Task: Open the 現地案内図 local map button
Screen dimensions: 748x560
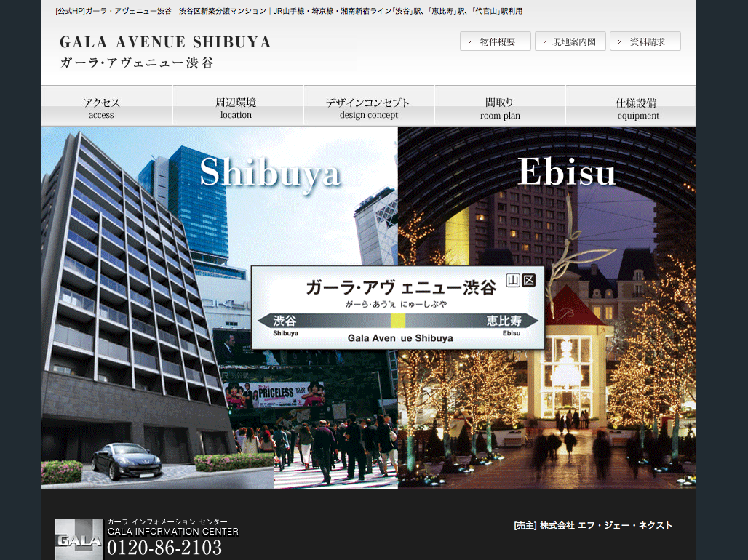Action: (570, 41)
